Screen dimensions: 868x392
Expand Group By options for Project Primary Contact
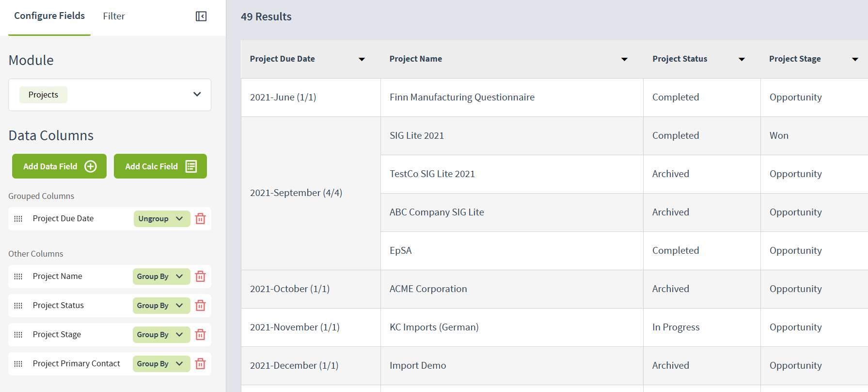pyautogui.click(x=161, y=364)
